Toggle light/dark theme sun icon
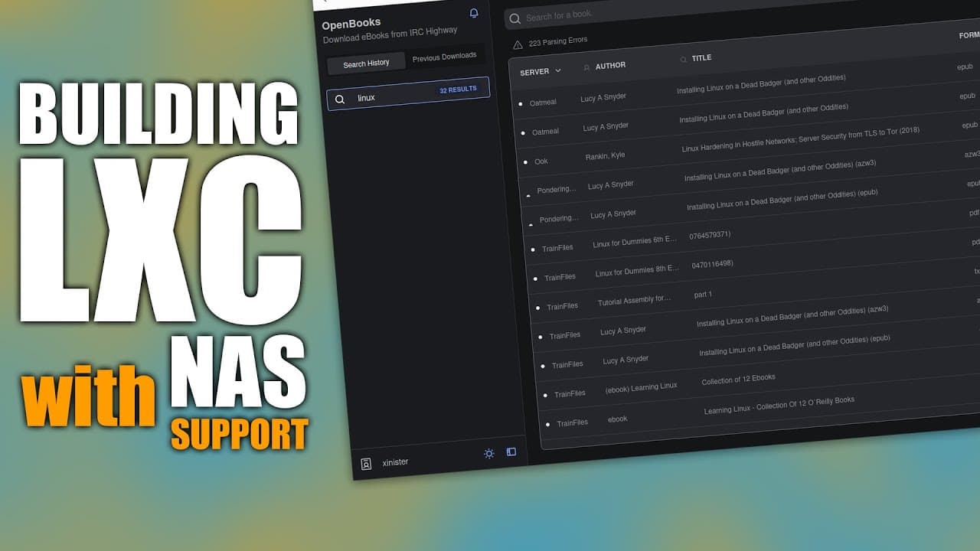 coord(489,454)
